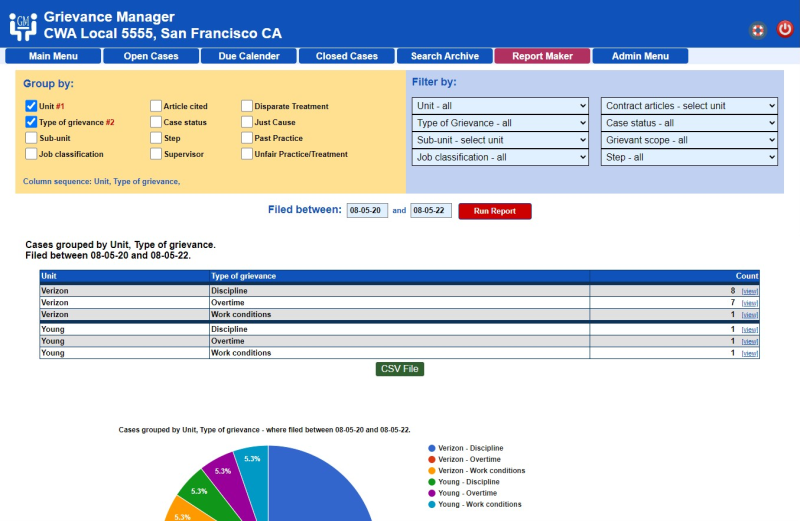
Task: Expand the Case status - all dropdown
Action: coord(689,123)
